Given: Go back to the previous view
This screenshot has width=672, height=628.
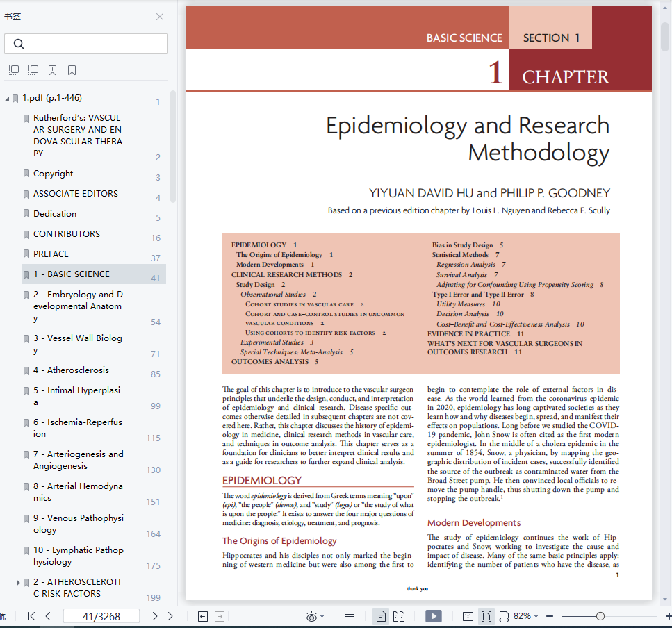Looking at the screenshot, I should pyautogui.click(x=203, y=616).
